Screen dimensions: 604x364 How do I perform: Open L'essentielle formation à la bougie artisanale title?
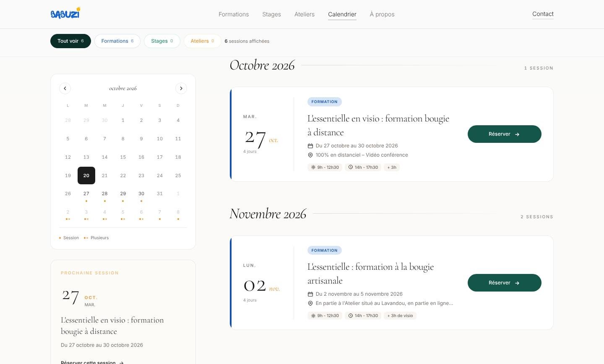pos(371,274)
